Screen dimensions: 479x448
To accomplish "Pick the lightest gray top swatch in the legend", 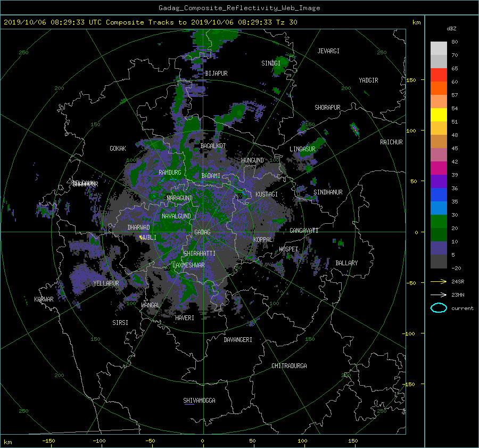I will pos(439,48).
